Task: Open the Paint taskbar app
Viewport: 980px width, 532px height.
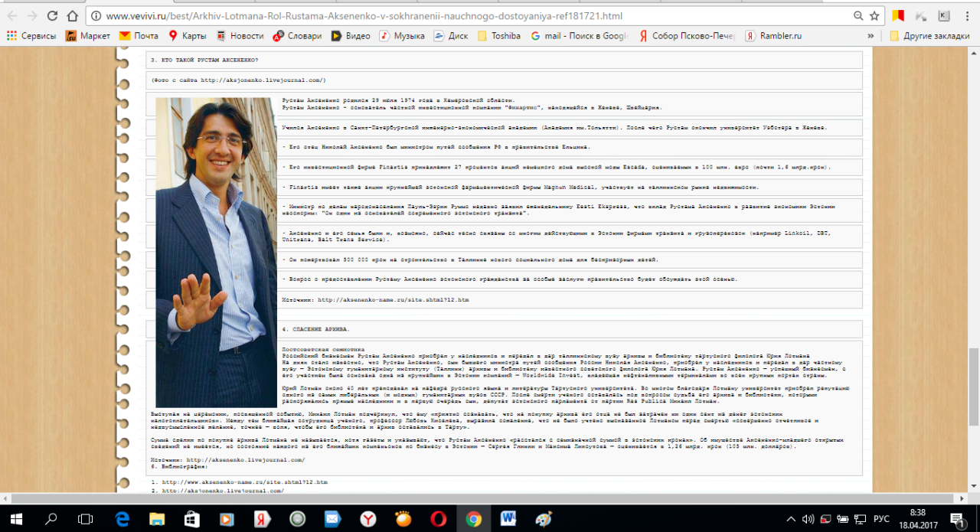Action: coord(544,518)
